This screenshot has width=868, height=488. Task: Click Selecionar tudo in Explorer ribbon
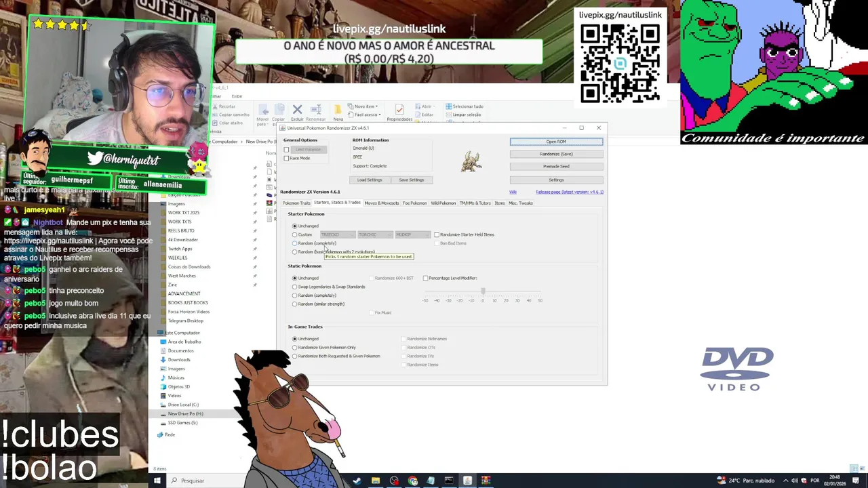pos(465,106)
